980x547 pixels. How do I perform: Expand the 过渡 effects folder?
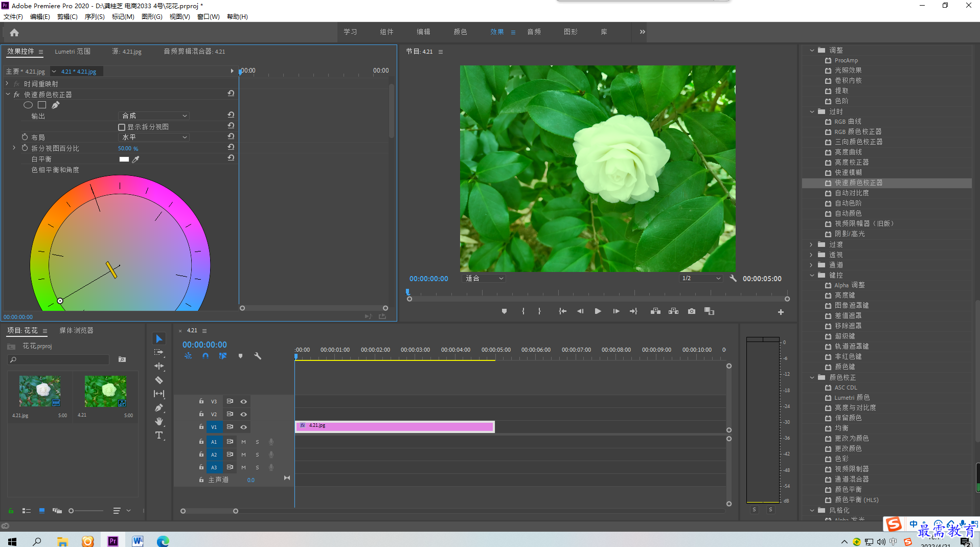click(812, 244)
